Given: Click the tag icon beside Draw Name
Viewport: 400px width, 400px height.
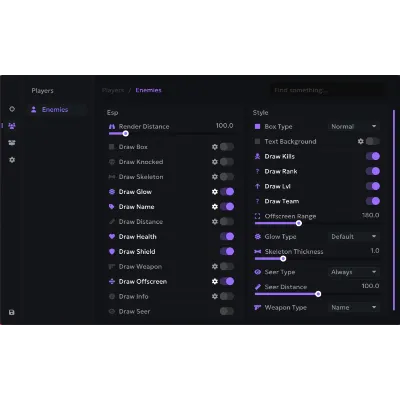Looking at the screenshot, I should pos(112,207).
